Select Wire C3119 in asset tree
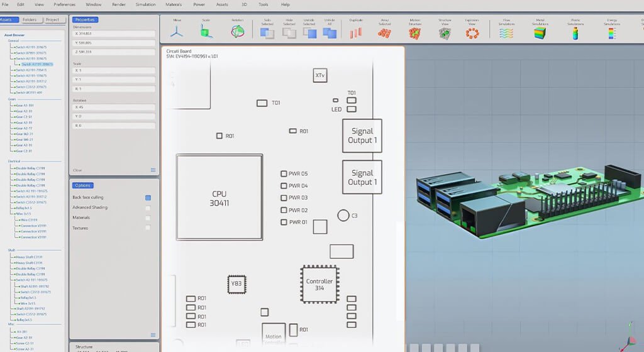This screenshot has width=644, height=352. (29, 220)
